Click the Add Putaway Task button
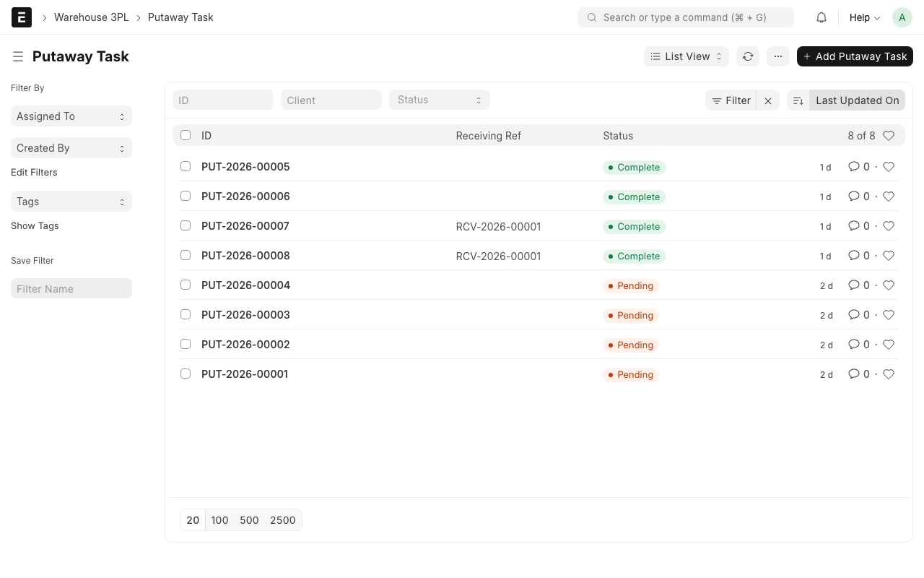Viewport: 924px width, 578px height. (855, 56)
